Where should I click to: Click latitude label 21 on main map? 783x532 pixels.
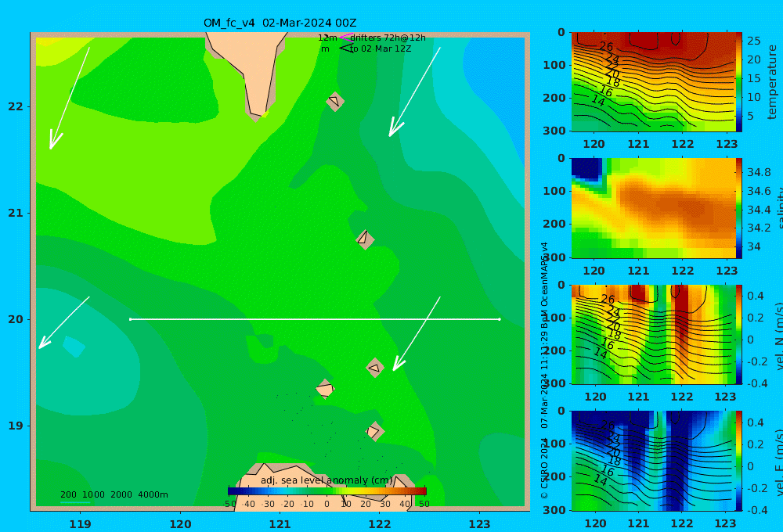click(x=16, y=213)
